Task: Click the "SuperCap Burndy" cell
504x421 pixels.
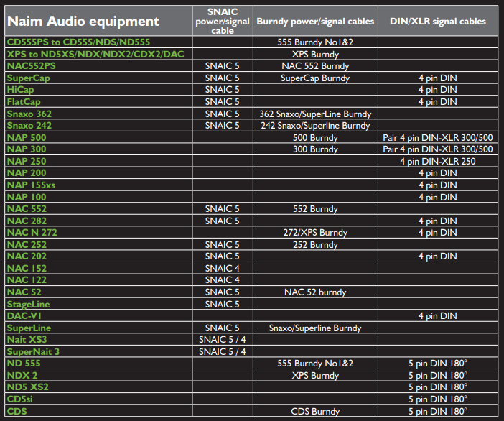Action: coord(315,78)
